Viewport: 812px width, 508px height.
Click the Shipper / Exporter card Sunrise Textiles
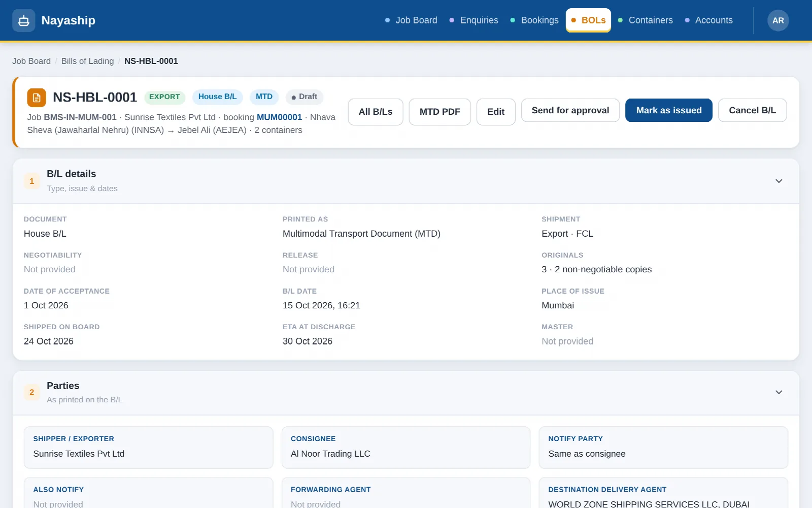point(148,448)
